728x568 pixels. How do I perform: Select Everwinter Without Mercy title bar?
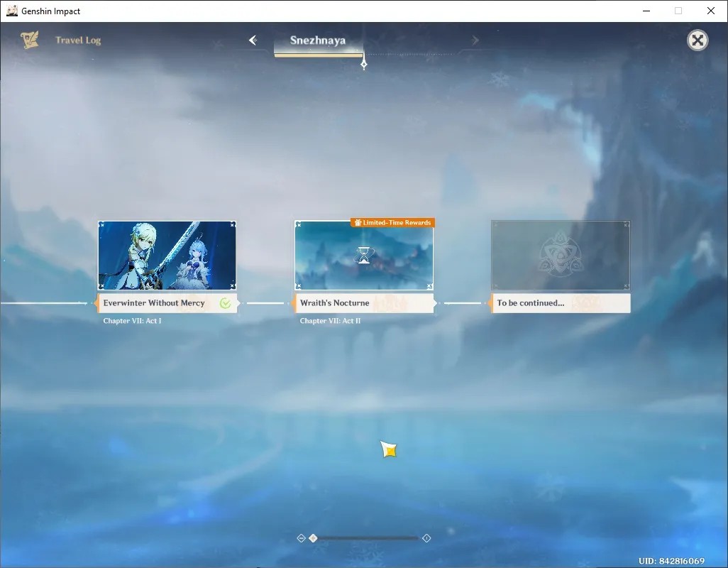167,303
